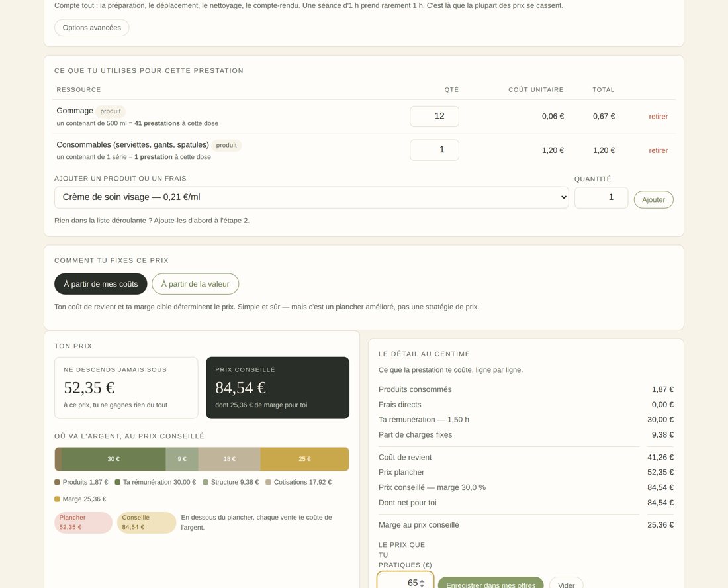This screenshot has height=588, width=728.
Task: Remove the Gommage resource row
Action: [x=658, y=116]
